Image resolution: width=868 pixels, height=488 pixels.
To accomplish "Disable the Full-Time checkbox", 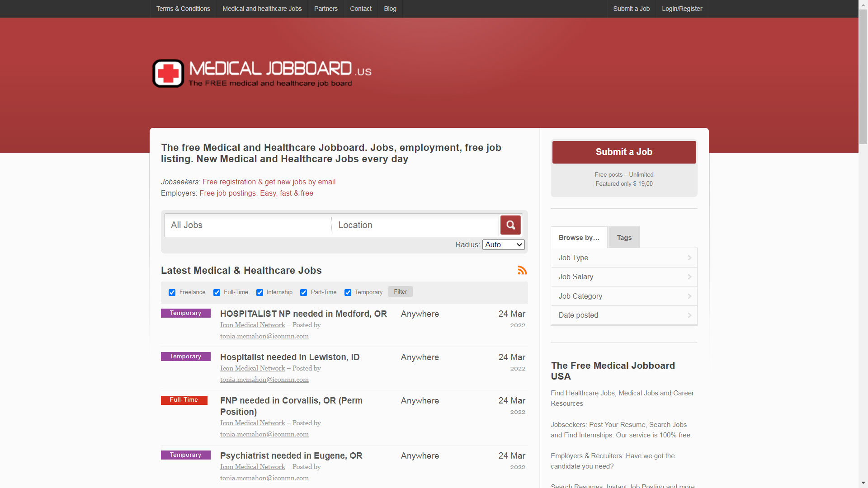I will point(217,292).
